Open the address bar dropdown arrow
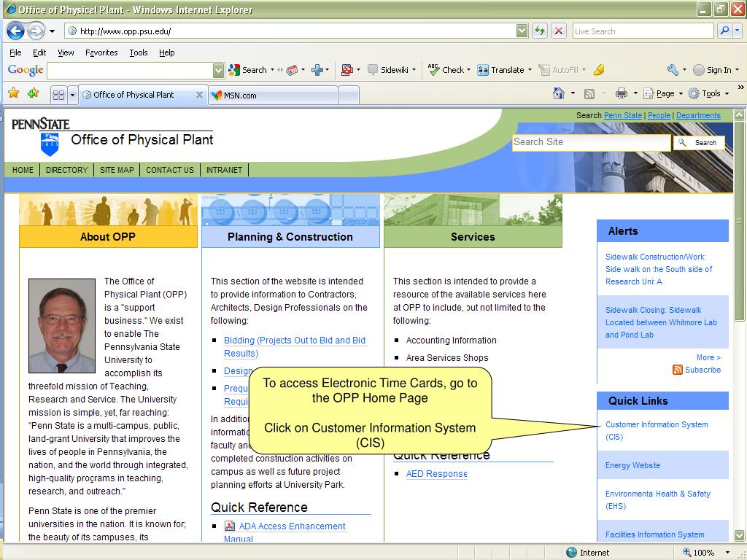 point(522,31)
